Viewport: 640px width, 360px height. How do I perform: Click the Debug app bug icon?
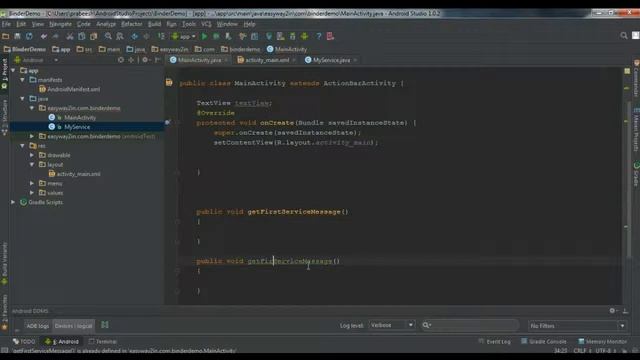(x=216, y=36)
